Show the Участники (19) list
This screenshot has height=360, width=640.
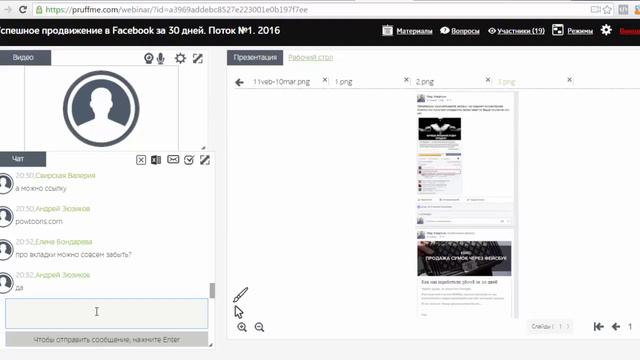coord(521,31)
